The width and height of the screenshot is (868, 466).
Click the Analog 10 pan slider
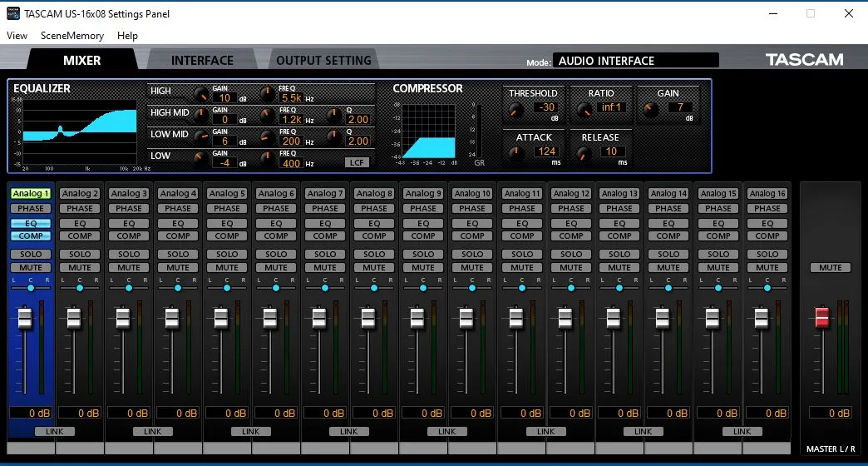472,288
